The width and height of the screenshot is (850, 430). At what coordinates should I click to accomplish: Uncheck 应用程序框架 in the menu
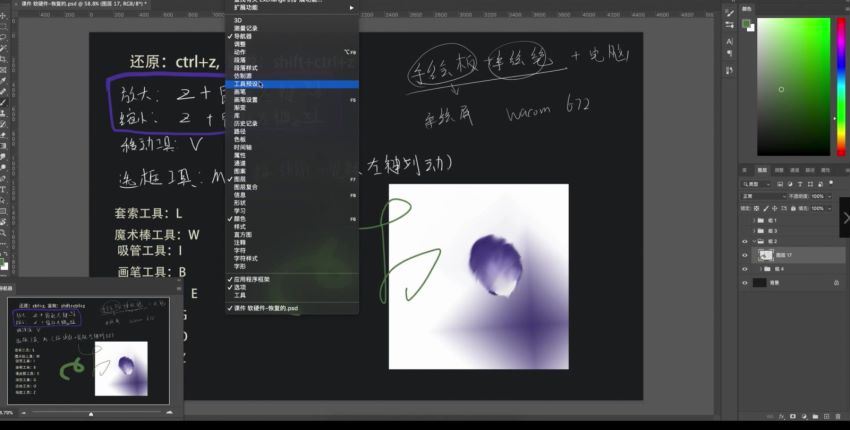point(252,279)
